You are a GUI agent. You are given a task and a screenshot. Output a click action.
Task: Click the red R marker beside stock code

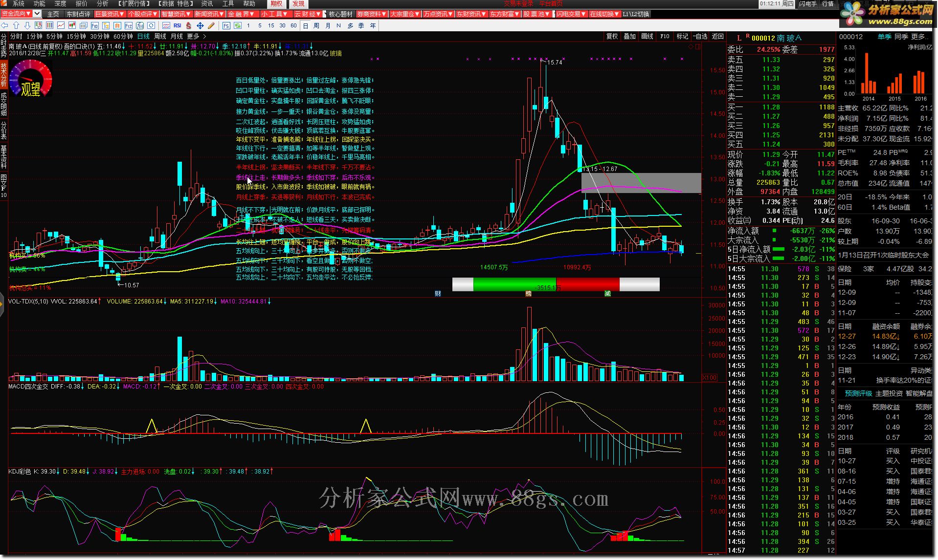[748, 36]
